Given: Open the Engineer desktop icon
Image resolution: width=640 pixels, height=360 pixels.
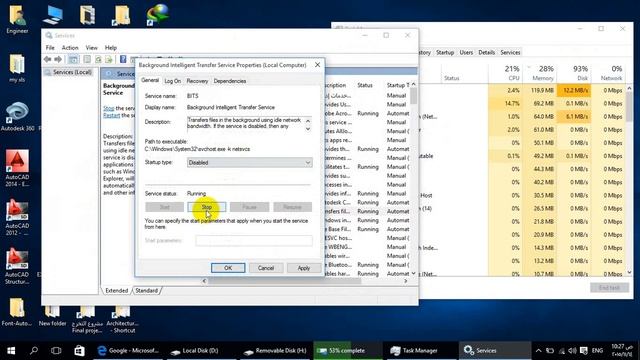Looking at the screenshot, I should click(17, 19).
